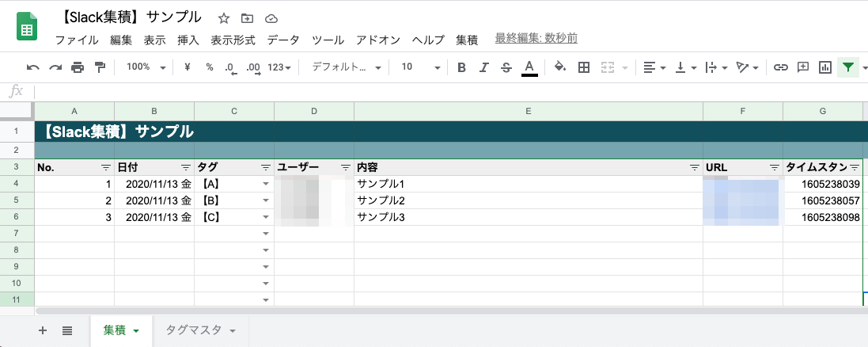The height and width of the screenshot is (347, 868).
Task: Click the move-to-folder icon beside the title
Action: pos(247,18)
